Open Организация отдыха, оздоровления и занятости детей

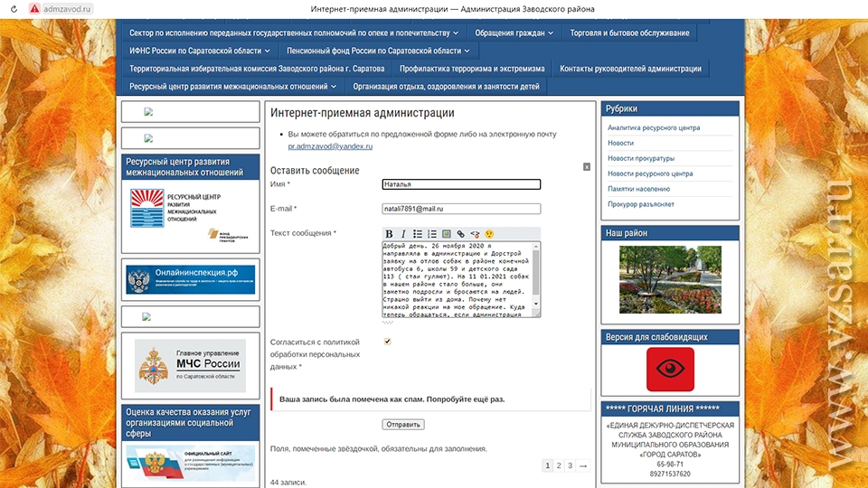(x=446, y=87)
